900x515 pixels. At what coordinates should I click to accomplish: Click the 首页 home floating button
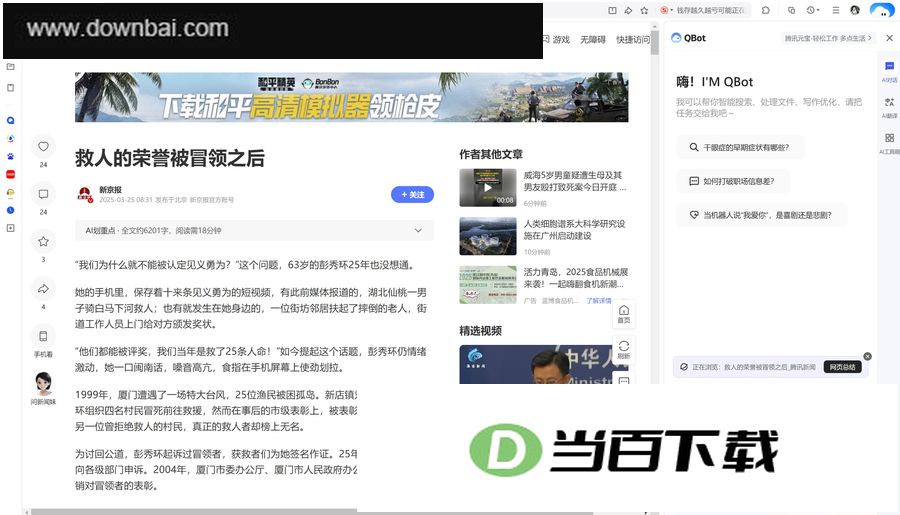click(624, 314)
